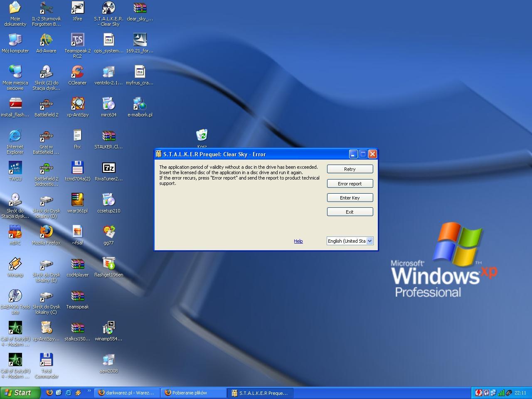Open the Start menu

[x=20, y=393]
